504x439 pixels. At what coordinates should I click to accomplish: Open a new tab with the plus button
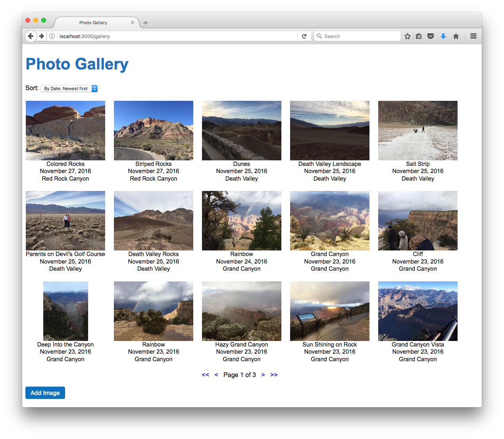pyautogui.click(x=146, y=23)
